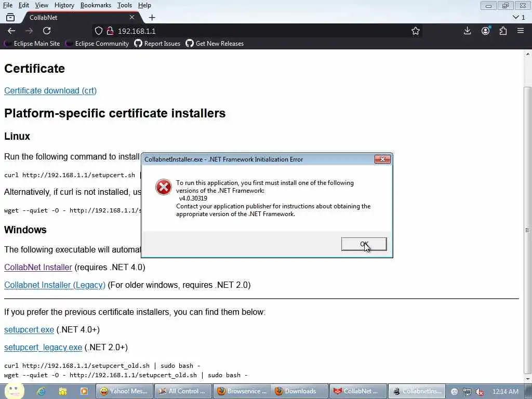532x399 pixels.
Task: Go back to previous page
Action: (x=11, y=31)
